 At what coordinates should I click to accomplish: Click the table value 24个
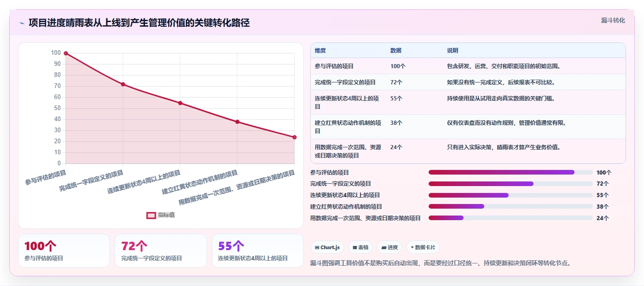[396, 147]
